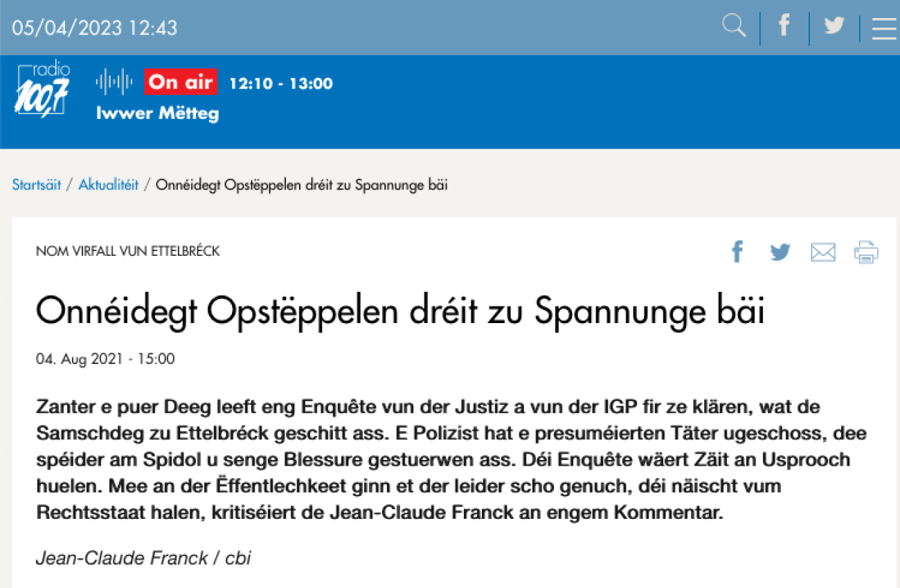
Task: Print the article with printer icon
Action: click(x=866, y=252)
